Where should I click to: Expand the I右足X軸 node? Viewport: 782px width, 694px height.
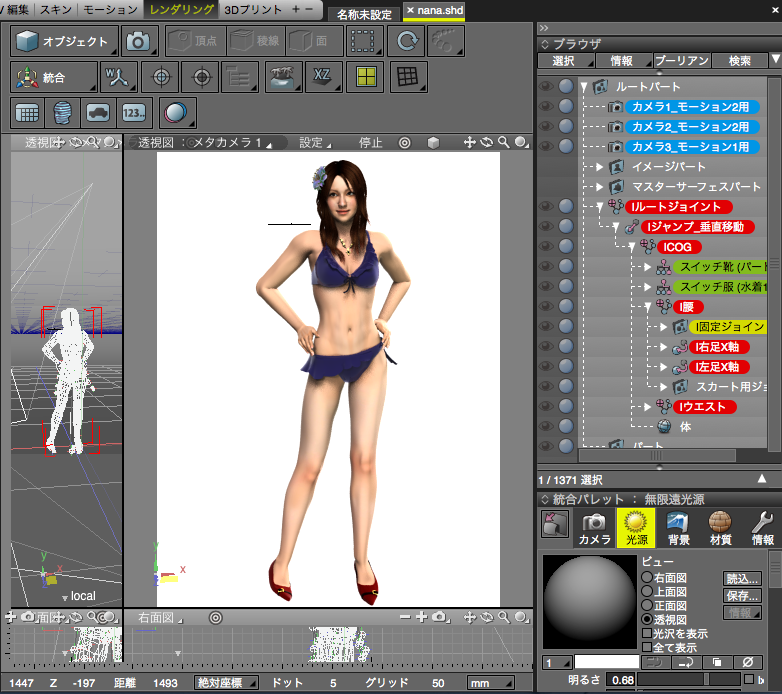pyautogui.click(x=663, y=347)
